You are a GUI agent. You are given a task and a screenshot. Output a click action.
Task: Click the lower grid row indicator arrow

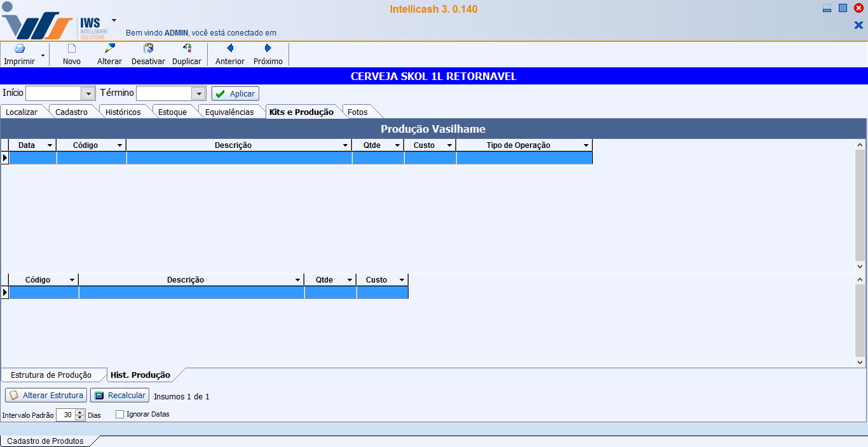(5, 293)
